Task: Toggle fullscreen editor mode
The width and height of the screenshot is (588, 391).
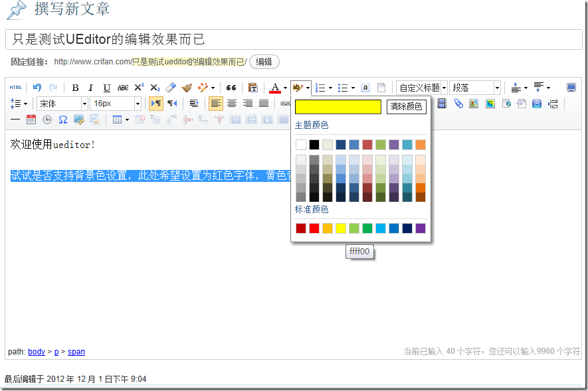Action: click(x=571, y=88)
